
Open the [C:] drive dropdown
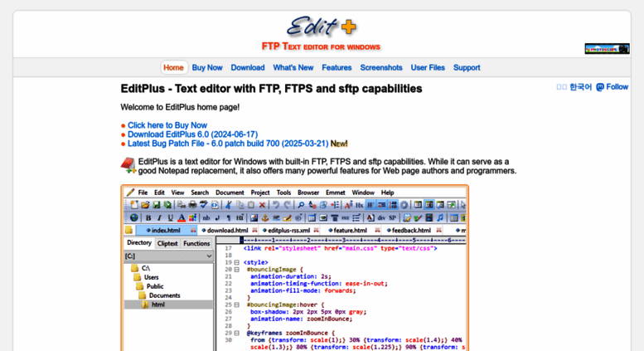(169, 256)
